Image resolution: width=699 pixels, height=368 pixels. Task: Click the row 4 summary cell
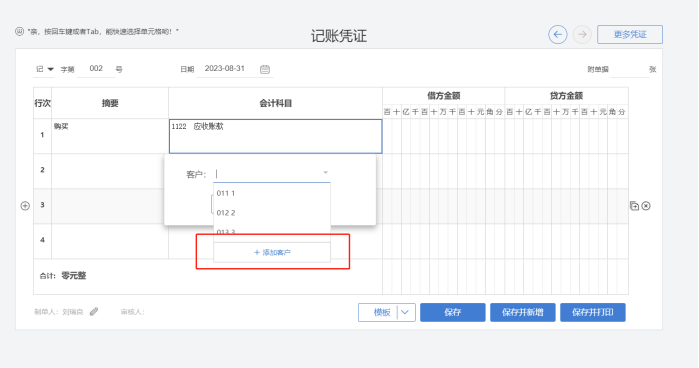[110, 241]
